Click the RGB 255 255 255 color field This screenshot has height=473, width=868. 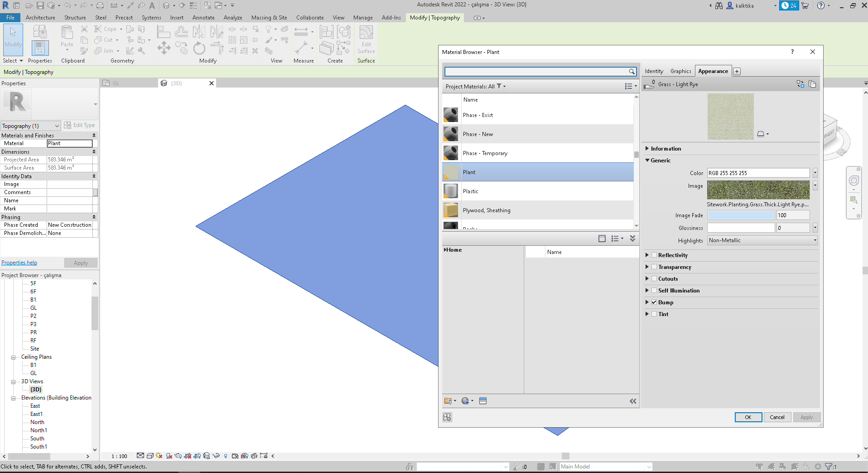pos(758,173)
